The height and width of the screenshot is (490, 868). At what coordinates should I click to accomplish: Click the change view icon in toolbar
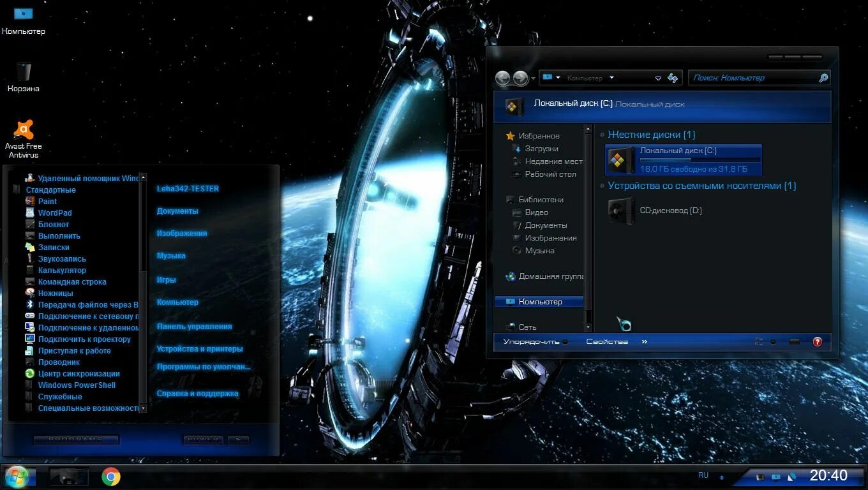[759, 342]
